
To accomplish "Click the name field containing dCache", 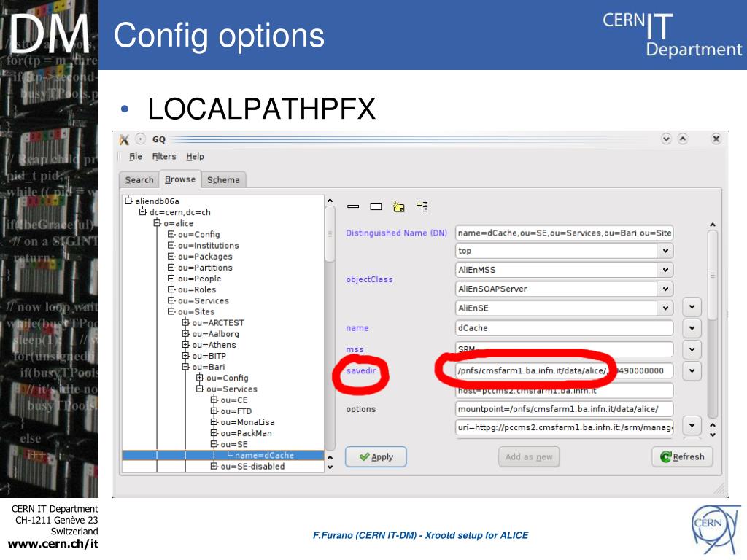I will (x=564, y=327).
